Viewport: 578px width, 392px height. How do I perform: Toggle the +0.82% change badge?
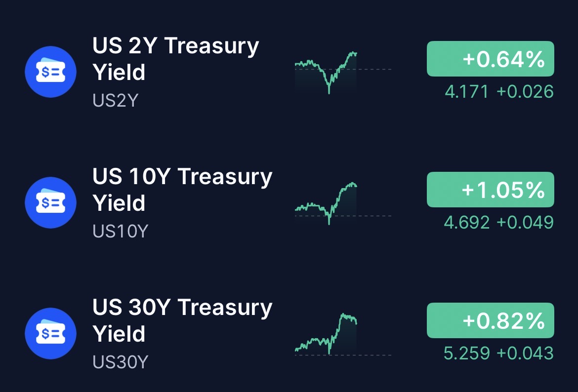[490, 320]
